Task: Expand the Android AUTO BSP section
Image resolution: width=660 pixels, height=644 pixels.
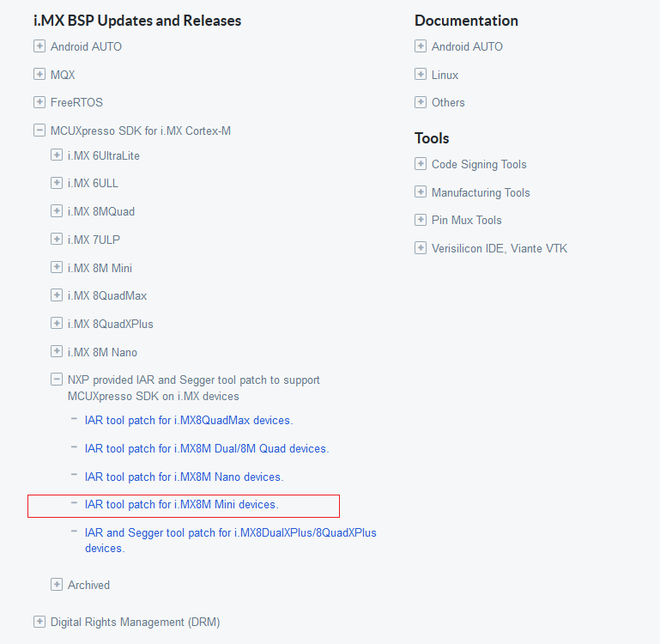Action: (x=39, y=46)
